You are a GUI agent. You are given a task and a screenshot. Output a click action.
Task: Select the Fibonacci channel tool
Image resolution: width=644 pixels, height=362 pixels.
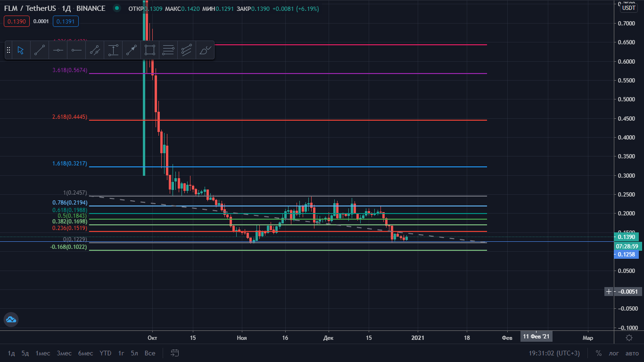click(x=187, y=50)
